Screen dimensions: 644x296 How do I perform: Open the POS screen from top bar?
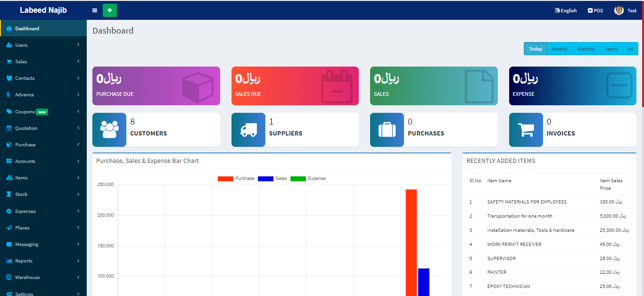click(x=595, y=10)
